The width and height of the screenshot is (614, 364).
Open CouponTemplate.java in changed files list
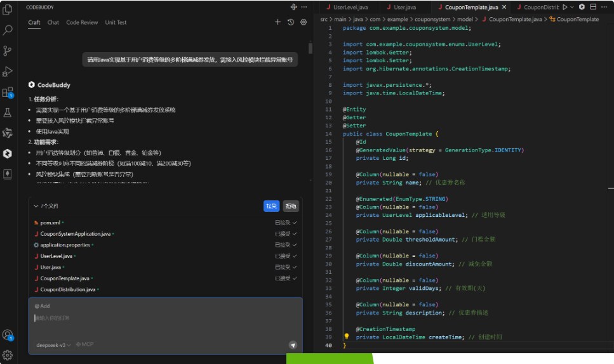(x=65, y=278)
